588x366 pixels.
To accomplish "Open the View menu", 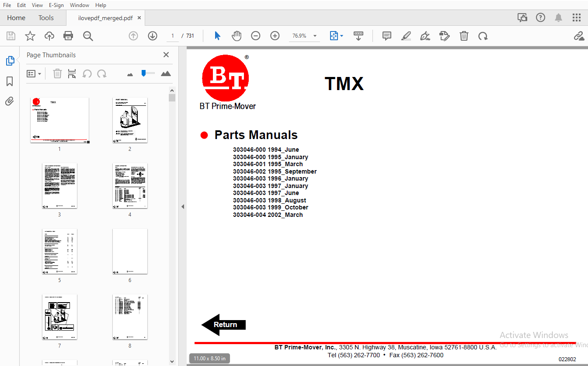I will (37, 5).
